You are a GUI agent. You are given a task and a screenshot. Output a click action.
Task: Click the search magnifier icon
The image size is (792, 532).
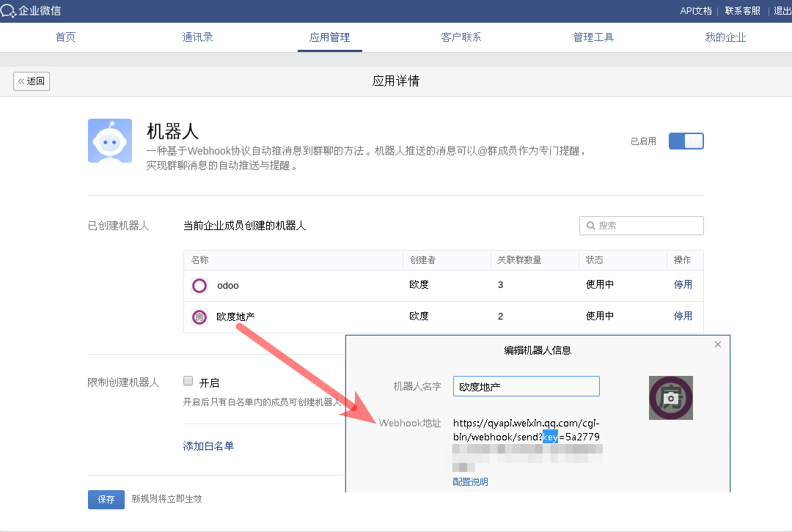(x=590, y=226)
